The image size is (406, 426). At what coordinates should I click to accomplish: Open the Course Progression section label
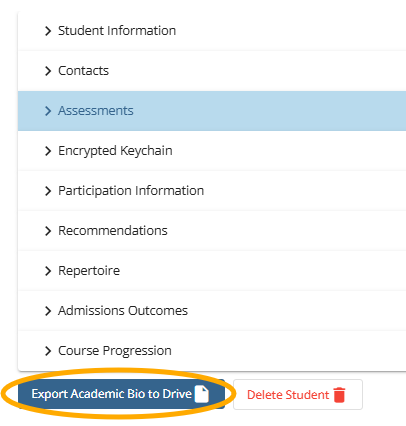[x=115, y=351]
